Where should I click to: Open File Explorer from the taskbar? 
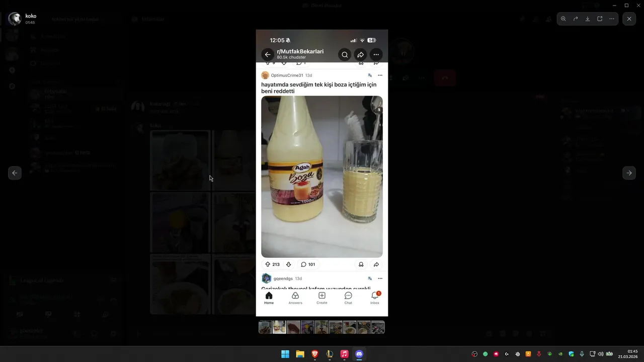[300, 354]
